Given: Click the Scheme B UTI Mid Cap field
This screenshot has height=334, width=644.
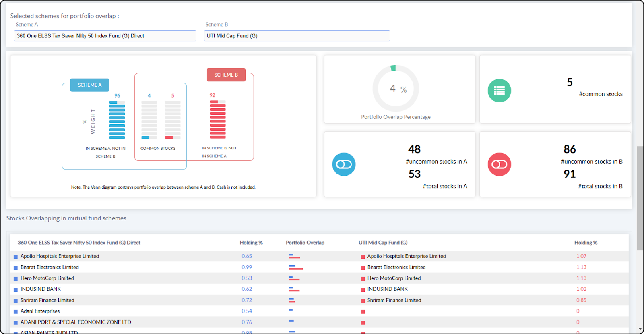Looking at the screenshot, I should pos(297,36).
